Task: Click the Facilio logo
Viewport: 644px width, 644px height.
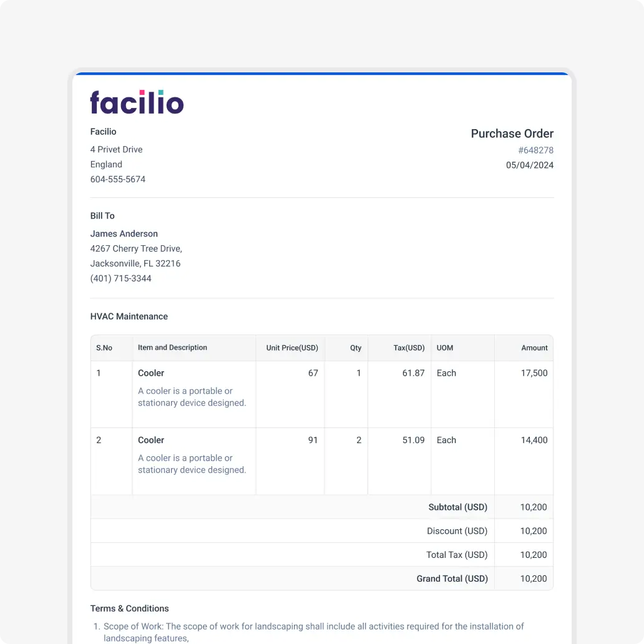Action: [x=137, y=102]
